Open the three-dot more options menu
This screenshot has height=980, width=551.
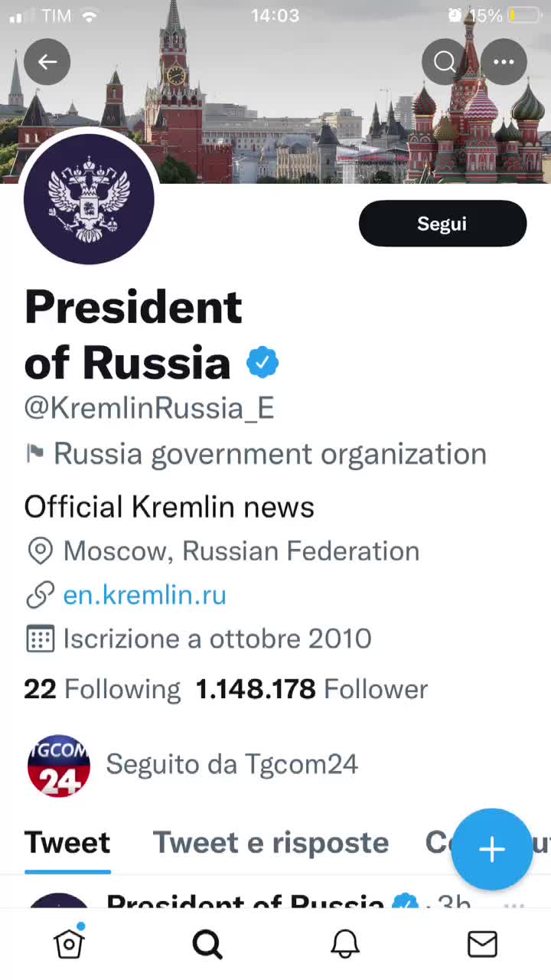(x=504, y=62)
